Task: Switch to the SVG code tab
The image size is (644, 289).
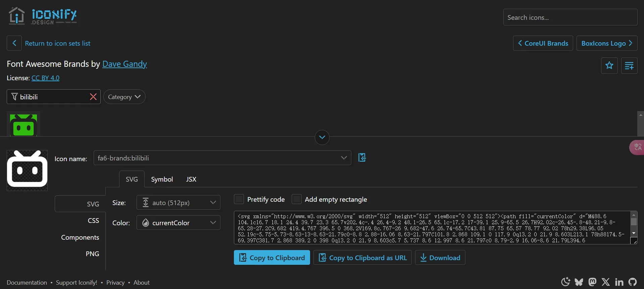Action: pos(132,179)
